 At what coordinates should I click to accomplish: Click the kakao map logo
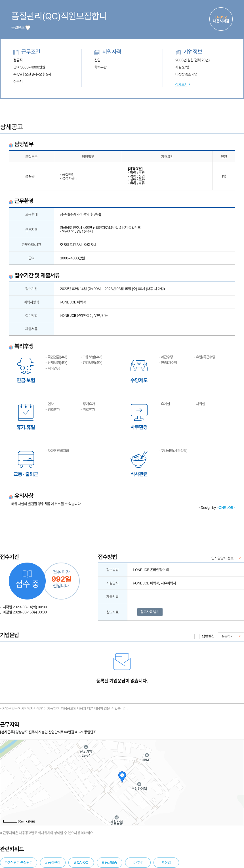(30, 821)
